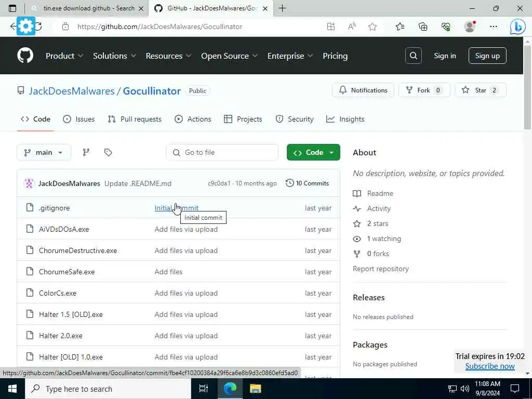Open the Halter 2.0.exe file

(x=60, y=336)
